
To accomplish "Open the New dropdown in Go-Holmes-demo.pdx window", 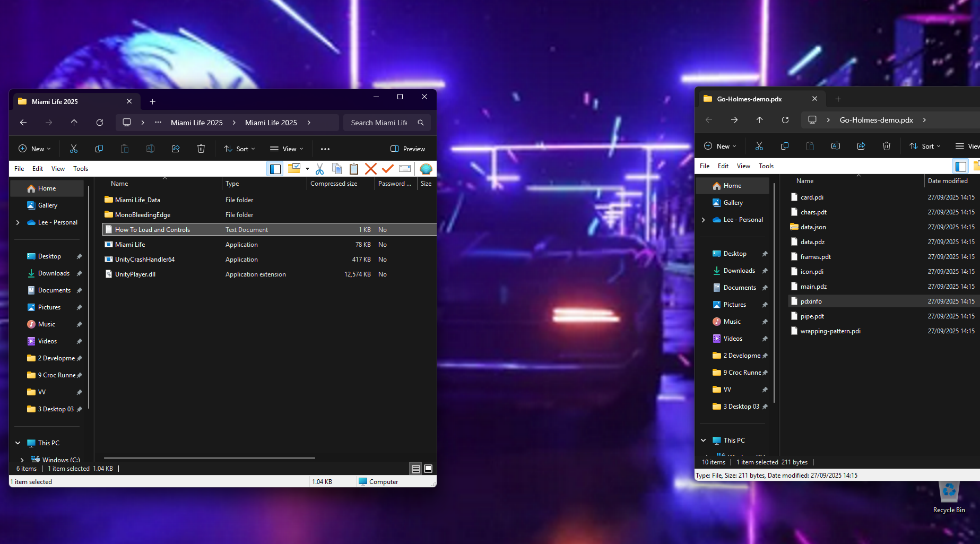I will 721,146.
